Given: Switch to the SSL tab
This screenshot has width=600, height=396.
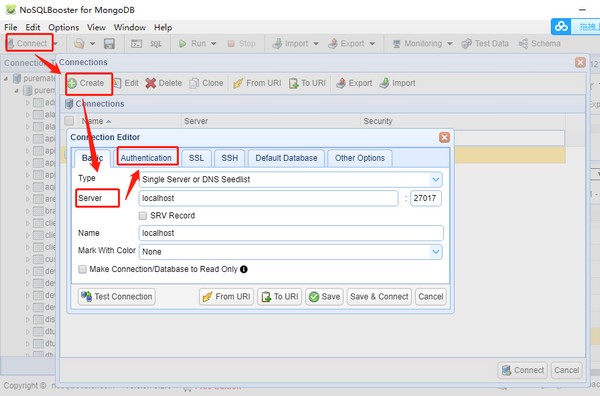Looking at the screenshot, I should tap(196, 158).
